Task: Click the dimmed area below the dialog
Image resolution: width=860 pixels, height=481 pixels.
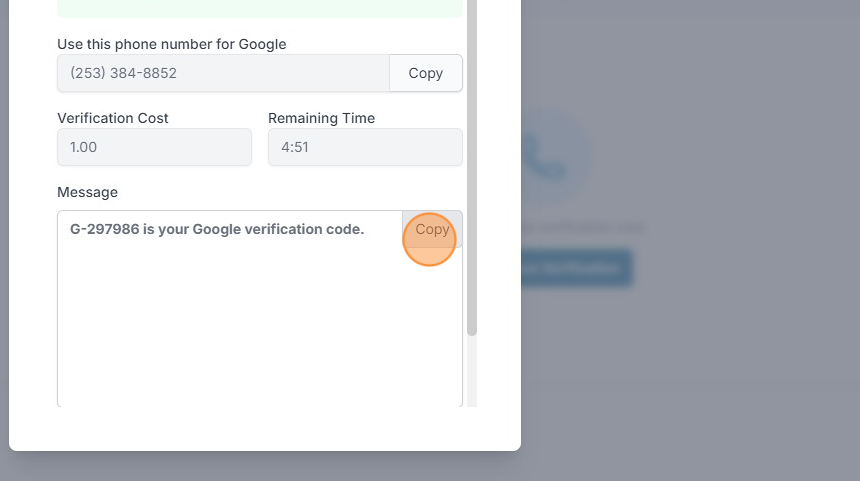Action: pyautogui.click(x=260, y=467)
